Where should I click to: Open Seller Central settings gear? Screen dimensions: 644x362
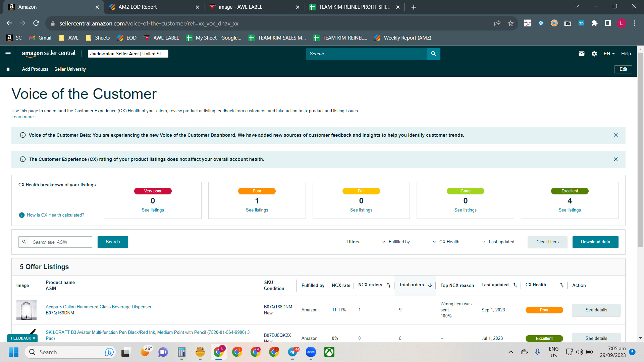click(594, 54)
